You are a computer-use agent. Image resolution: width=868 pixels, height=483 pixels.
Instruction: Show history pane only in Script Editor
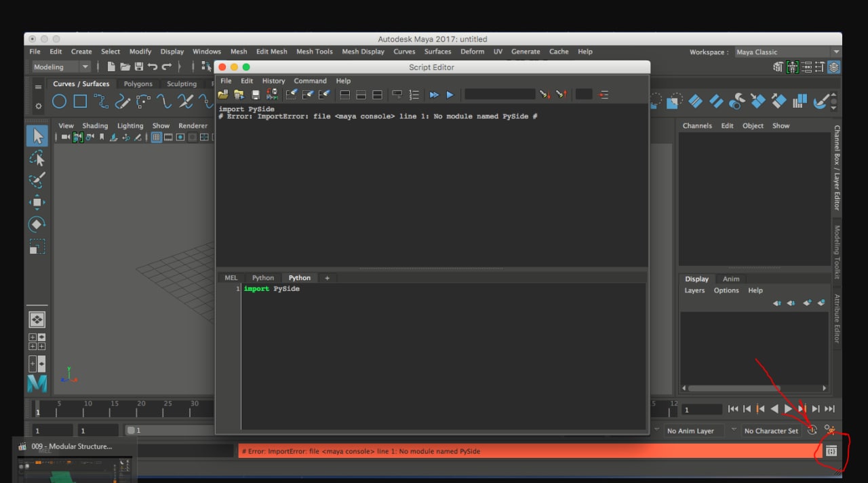(344, 94)
